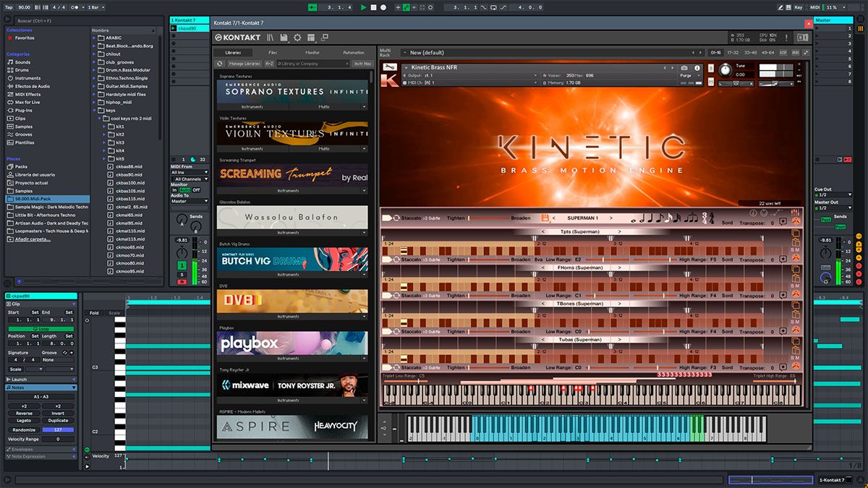Switch to the Libraries tab in Kontakt
Image resolution: width=868 pixels, height=488 pixels.
click(232, 53)
